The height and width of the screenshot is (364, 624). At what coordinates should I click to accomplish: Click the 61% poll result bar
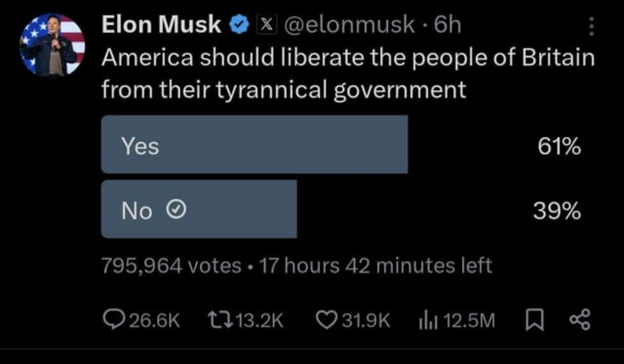pos(254,144)
